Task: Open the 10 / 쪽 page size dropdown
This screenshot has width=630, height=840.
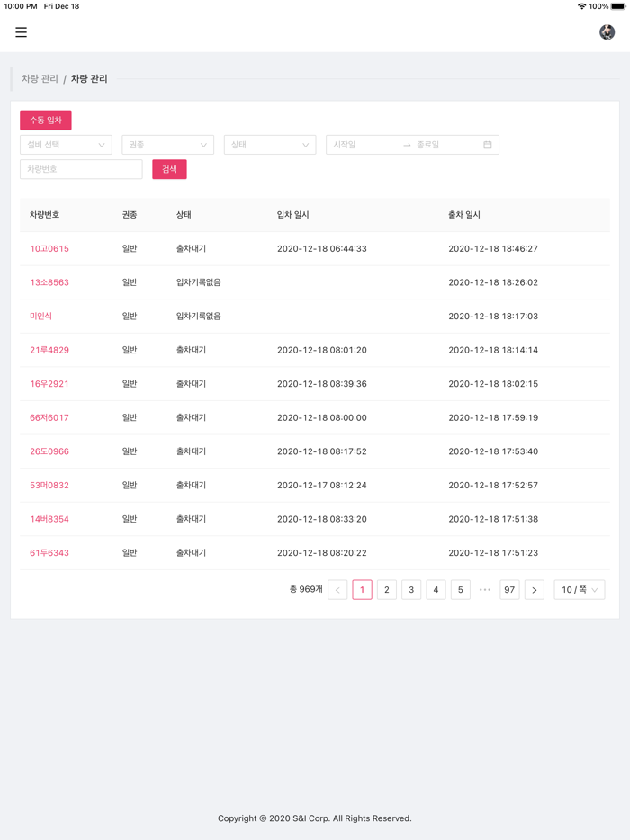Action: click(579, 590)
